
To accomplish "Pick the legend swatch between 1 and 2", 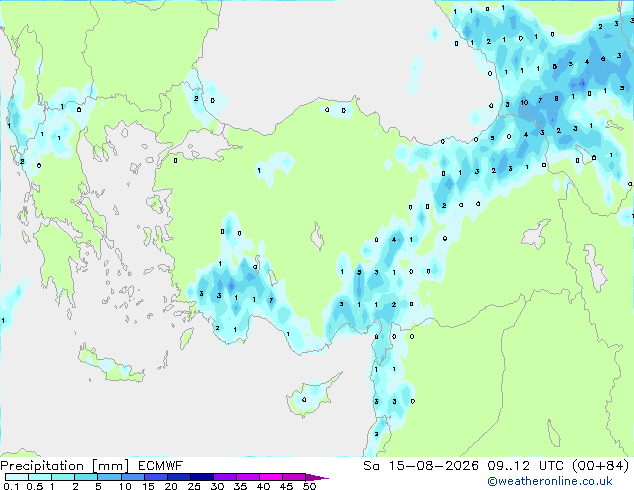I will tap(63, 477).
